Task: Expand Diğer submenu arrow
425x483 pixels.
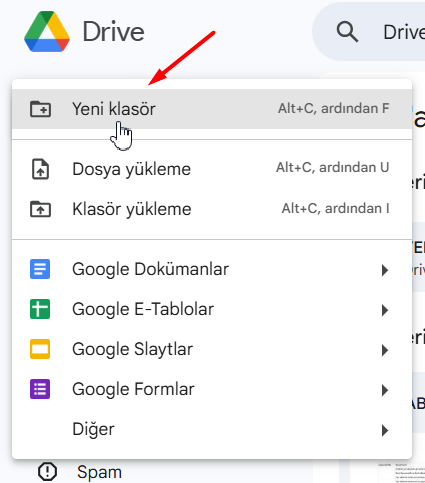Action: click(385, 430)
